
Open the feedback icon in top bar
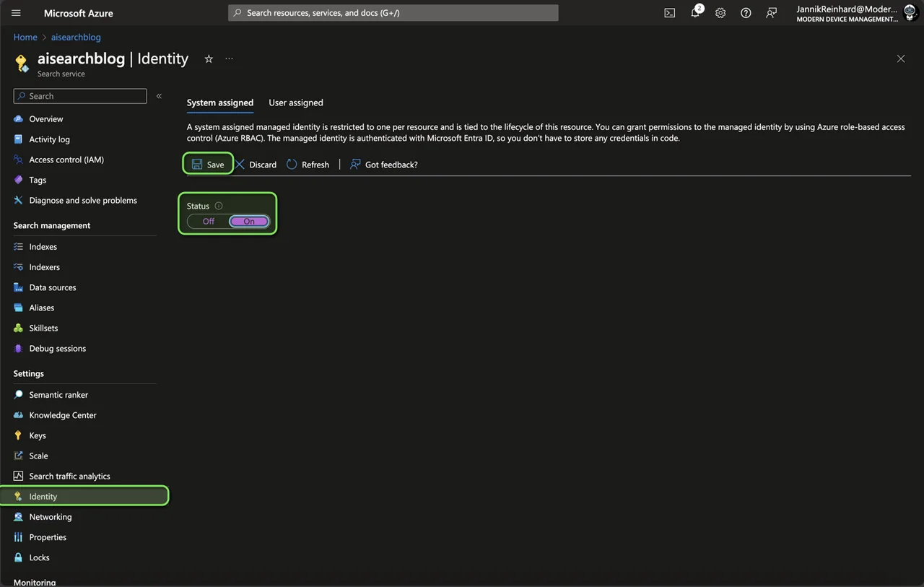pyautogui.click(x=772, y=13)
